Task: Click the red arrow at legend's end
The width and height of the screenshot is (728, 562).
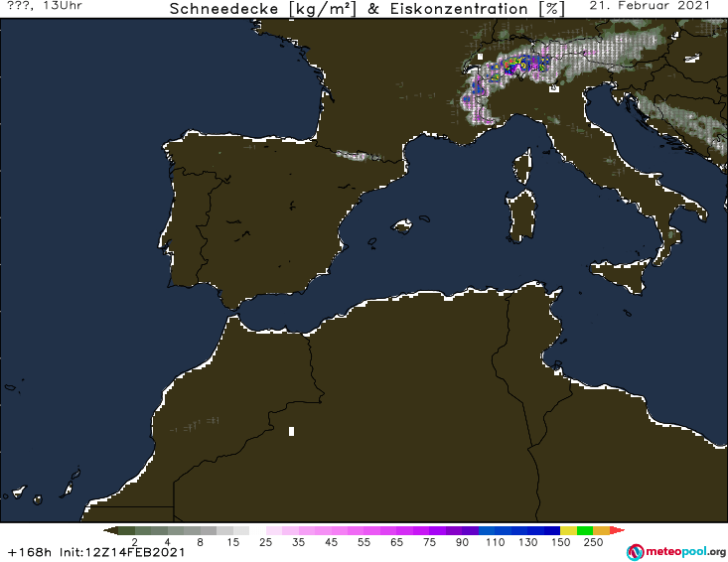Action: (617, 530)
